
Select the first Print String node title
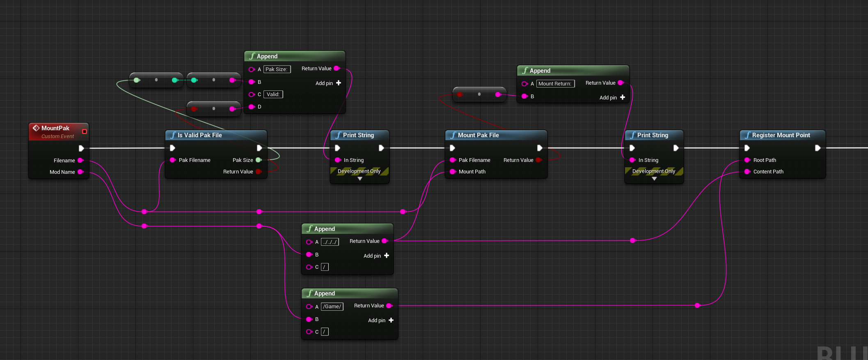coord(358,135)
